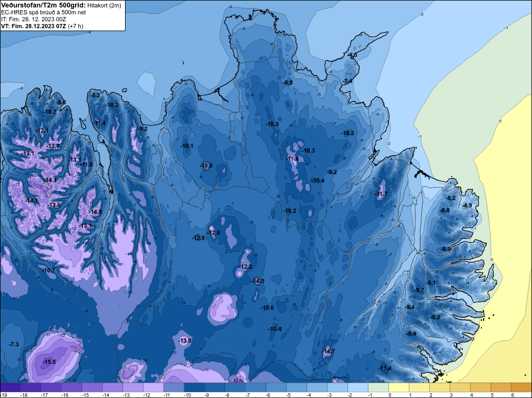This screenshot has width=532, height=398.
Task: Select the -19 darkest purple legend swatch
Action: coord(10,387)
